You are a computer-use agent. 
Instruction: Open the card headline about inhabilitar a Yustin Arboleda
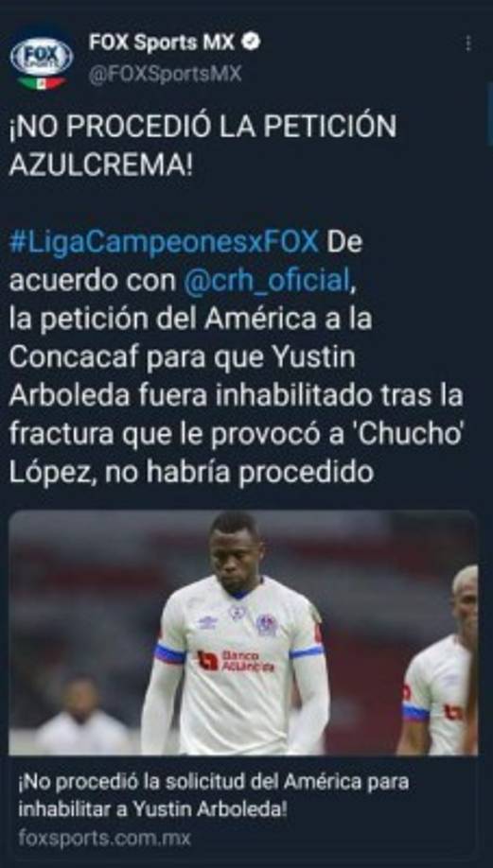coord(213,796)
